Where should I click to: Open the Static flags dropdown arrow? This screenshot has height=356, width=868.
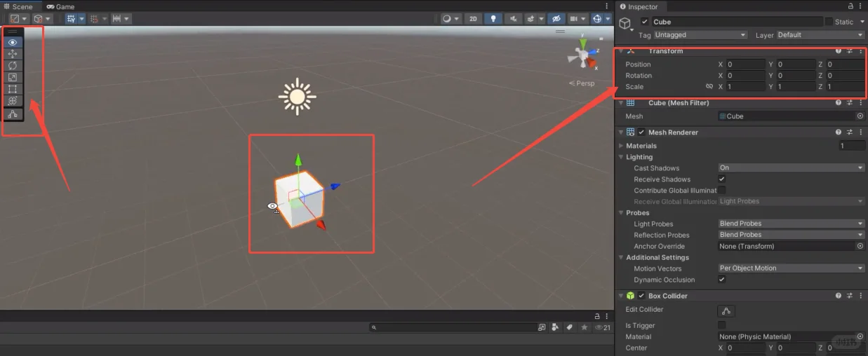tap(861, 22)
